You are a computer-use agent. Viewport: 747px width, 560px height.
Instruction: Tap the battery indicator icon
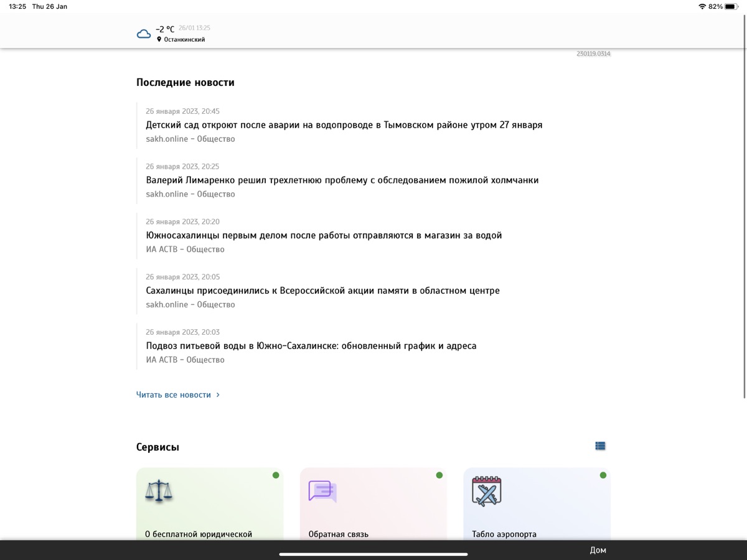tap(731, 6)
